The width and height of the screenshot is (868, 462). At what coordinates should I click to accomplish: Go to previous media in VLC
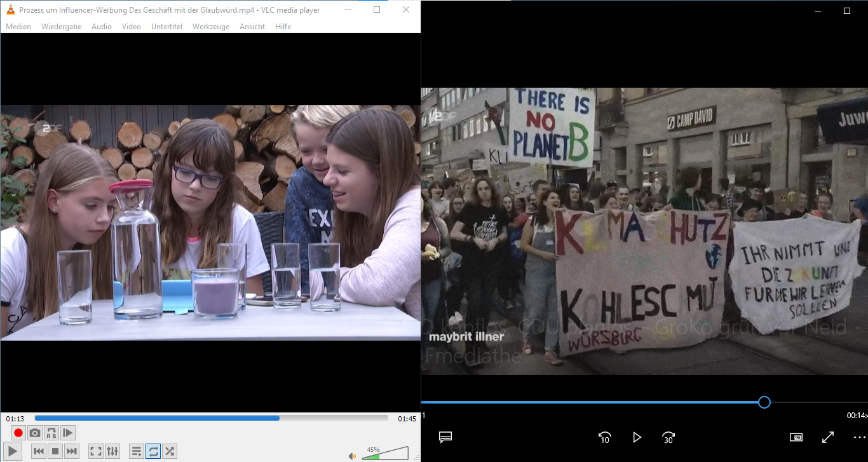[39, 452]
